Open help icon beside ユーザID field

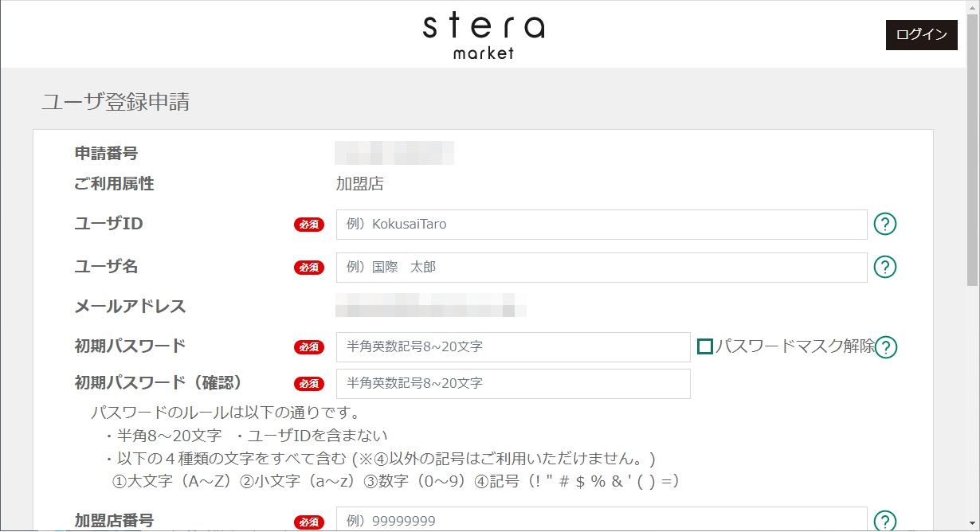[885, 225]
